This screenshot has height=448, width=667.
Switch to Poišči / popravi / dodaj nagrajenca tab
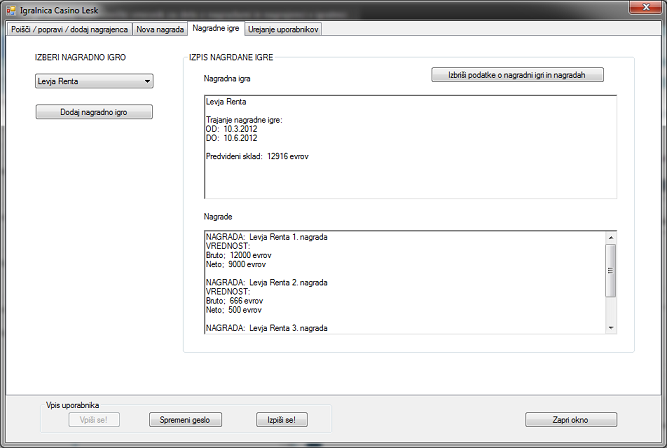(69, 30)
